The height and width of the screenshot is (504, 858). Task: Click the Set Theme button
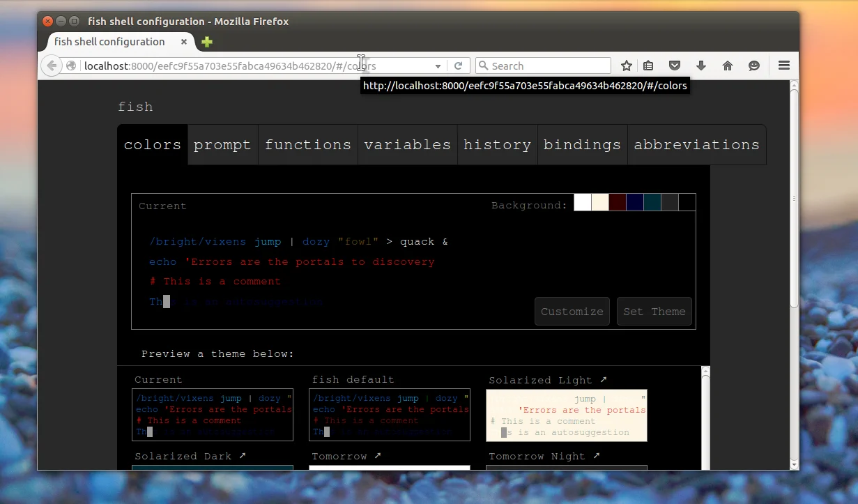[x=654, y=312]
